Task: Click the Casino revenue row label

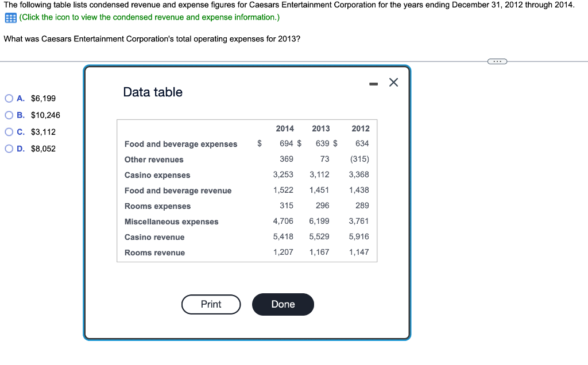Action: point(154,237)
